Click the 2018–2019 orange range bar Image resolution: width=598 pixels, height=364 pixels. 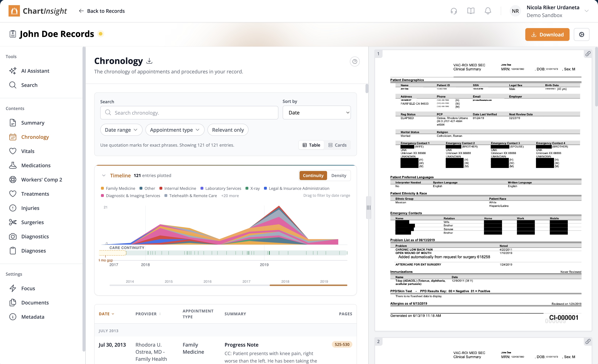(308, 285)
